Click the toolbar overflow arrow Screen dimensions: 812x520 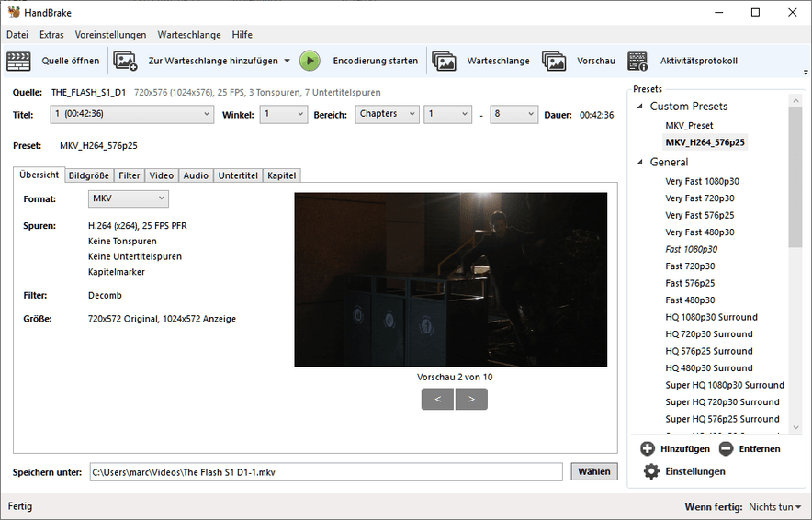point(806,73)
